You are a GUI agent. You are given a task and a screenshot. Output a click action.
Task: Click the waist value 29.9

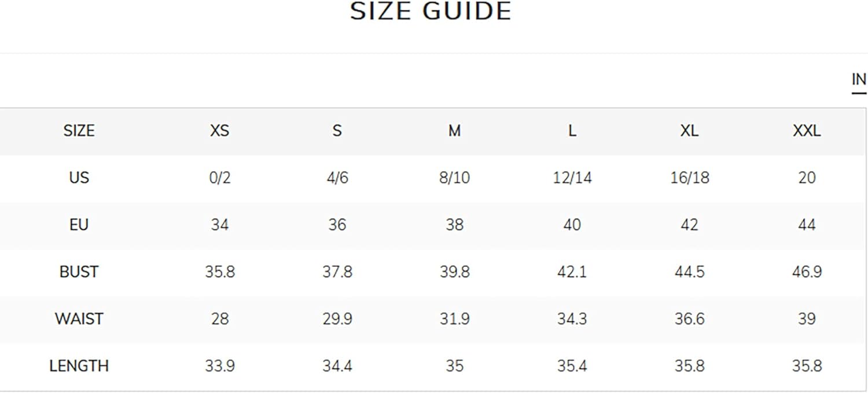[337, 318]
